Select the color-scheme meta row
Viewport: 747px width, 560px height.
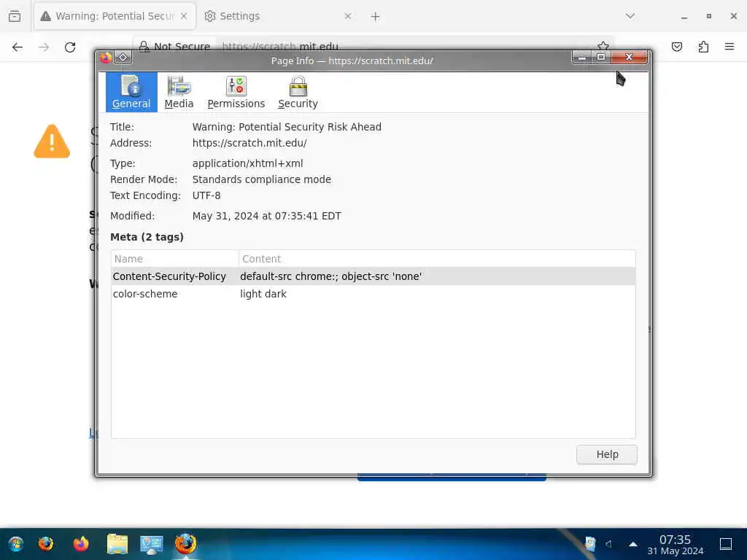click(x=373, y=294)
